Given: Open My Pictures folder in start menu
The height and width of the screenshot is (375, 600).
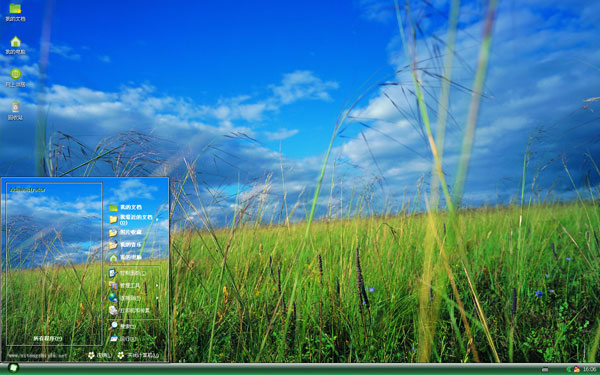Looking at the screenshot, I should click(134, 232).
